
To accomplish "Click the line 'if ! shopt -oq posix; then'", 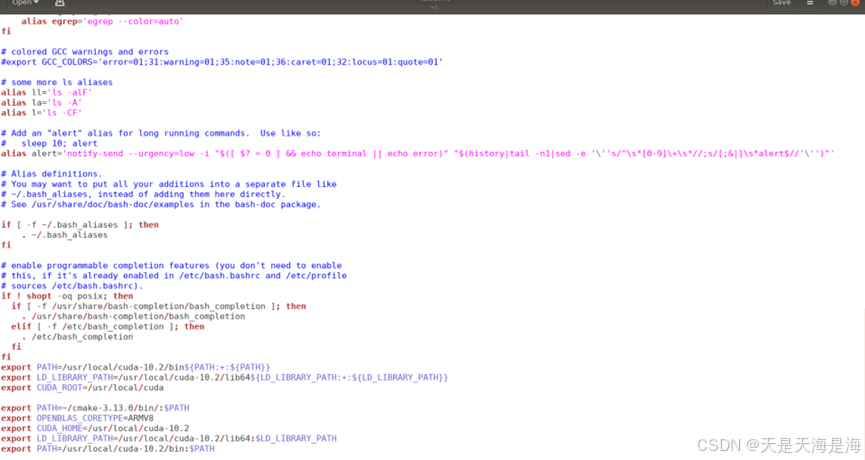I will 67,296.
